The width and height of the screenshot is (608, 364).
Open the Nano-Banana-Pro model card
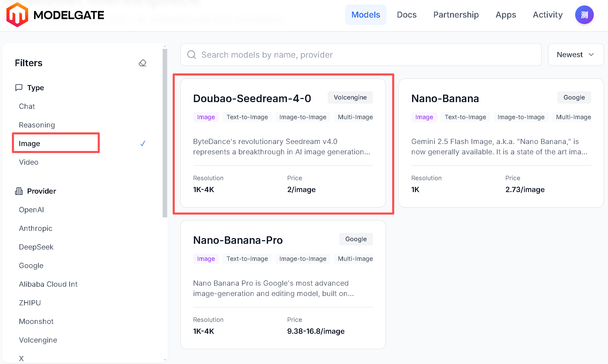pyautogui.click(x=238, y=240)
